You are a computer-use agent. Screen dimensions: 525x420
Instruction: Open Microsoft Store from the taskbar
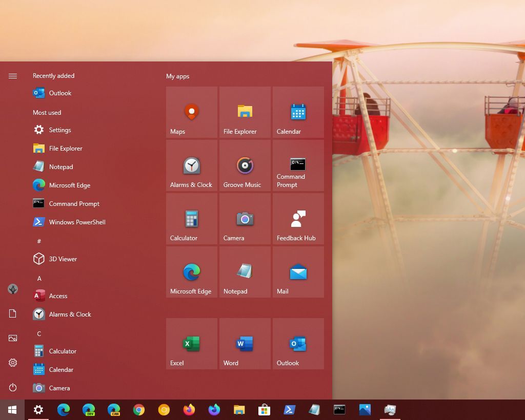[264, 410]
